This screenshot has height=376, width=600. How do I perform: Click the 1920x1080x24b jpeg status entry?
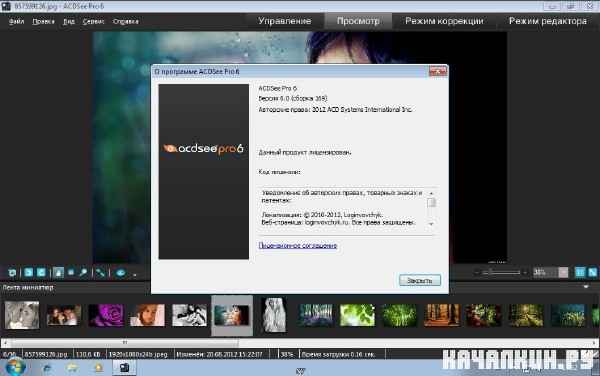(x=138, y=355)
